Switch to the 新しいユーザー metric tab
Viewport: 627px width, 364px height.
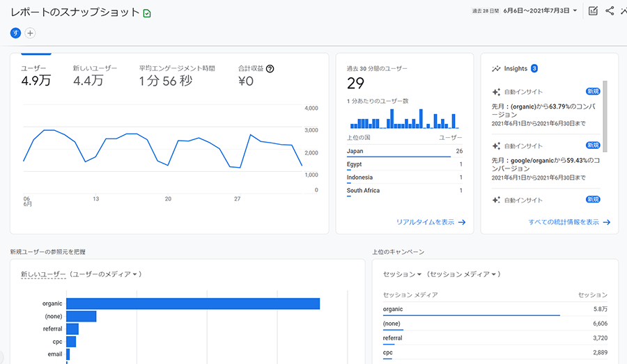click(95, 76)
